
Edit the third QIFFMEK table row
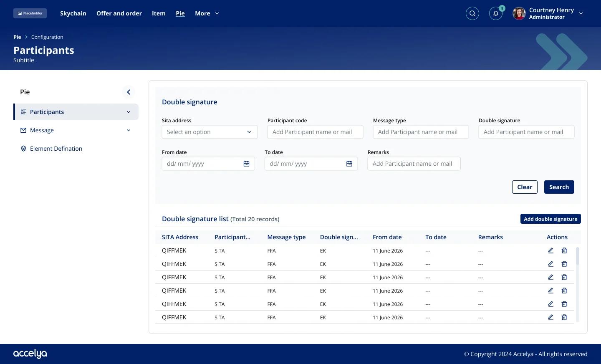[x=550, y=277]
